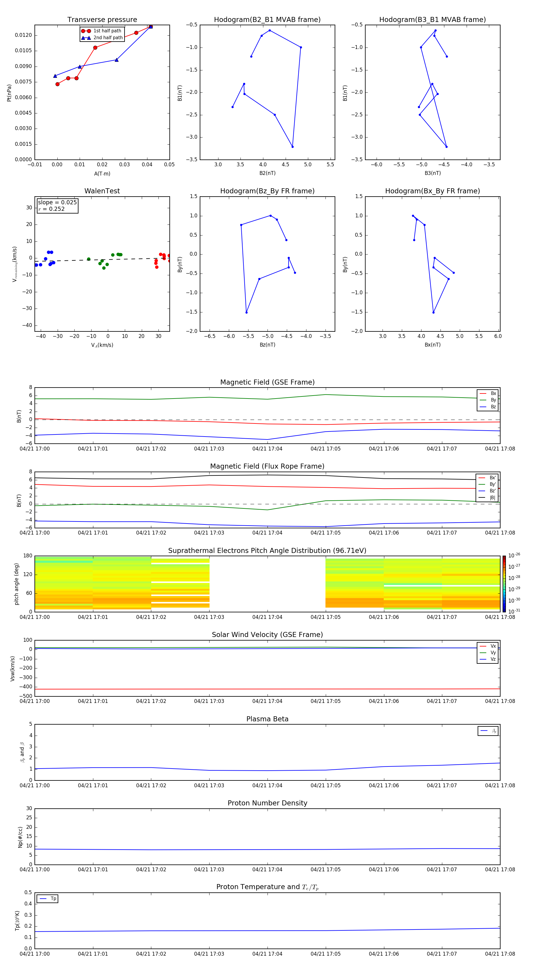Click the 'Pt(nPa)' y-axis label

coord(9,93)
